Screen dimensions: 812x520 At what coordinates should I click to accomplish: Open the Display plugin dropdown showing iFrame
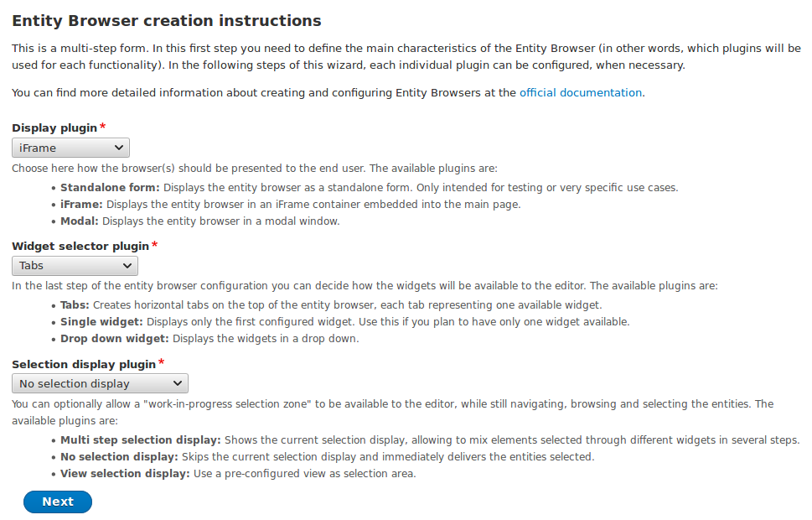pyautogui.click(x=70, y=148)
